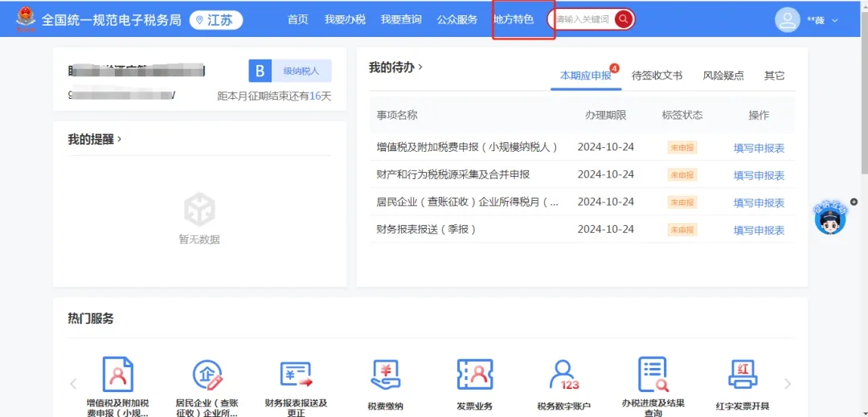Image resolution: width=868 pixels, height=417 pixels.
Task: Open the 红字发票开具 icon
Action: (x=742, y=374)
